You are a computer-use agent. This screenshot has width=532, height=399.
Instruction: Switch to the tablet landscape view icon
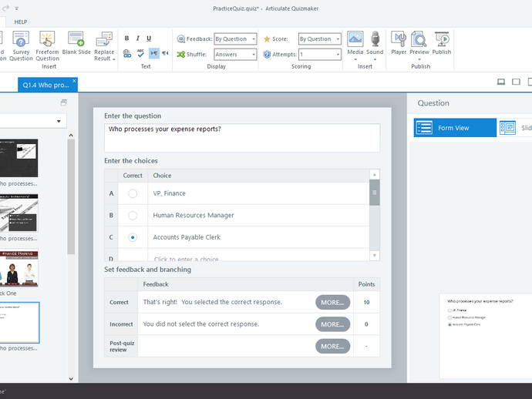point(516,82)
